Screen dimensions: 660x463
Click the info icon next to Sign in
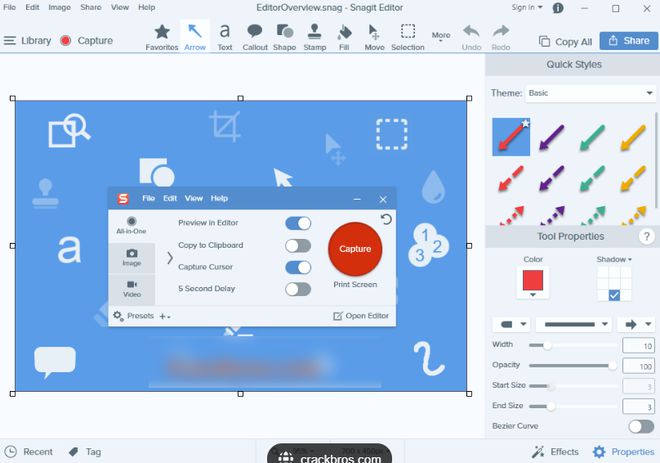558,8
